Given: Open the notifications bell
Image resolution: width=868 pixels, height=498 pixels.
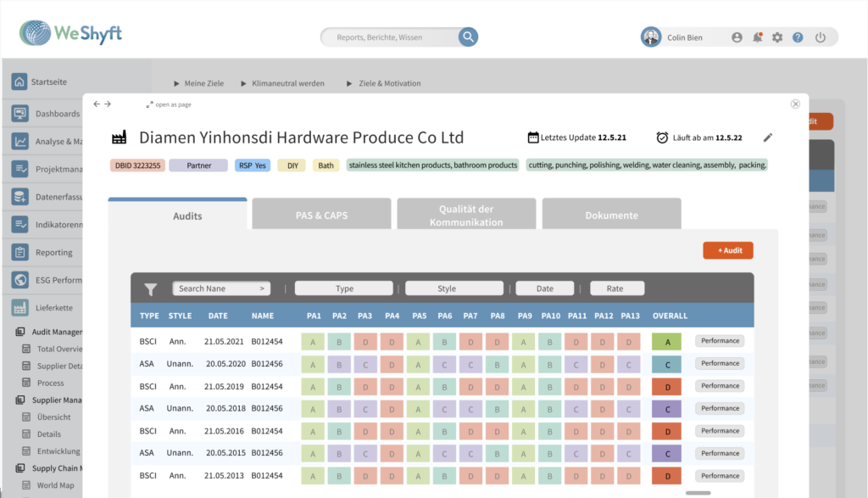Looking at the screenshot, I should [x=757, y=37].
